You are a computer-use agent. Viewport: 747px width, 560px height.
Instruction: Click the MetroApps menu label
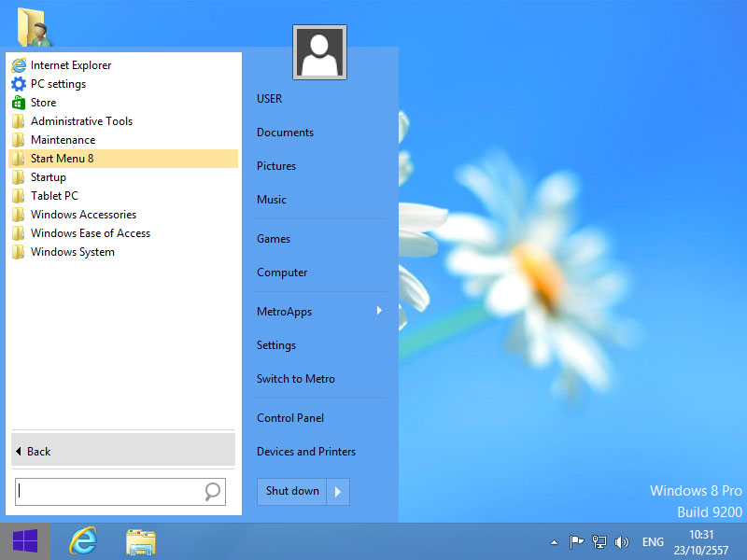click(x=284, y=312)
